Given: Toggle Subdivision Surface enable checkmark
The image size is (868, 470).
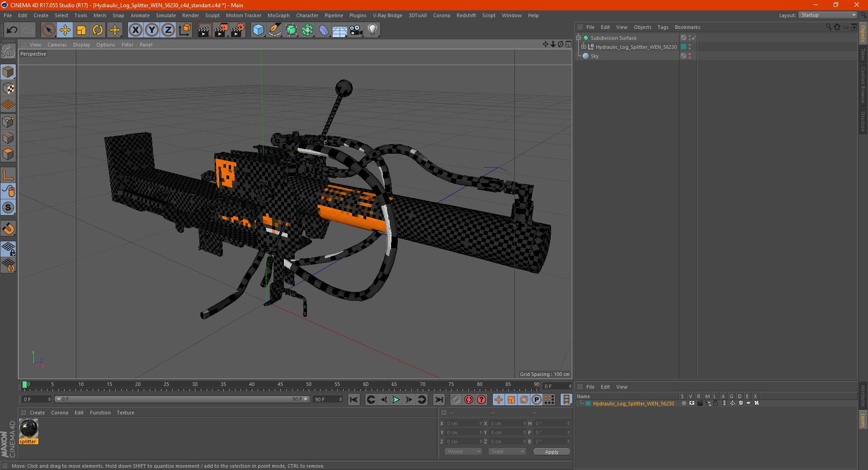Looking at the screenshot, I should click(x=694, y=38).
